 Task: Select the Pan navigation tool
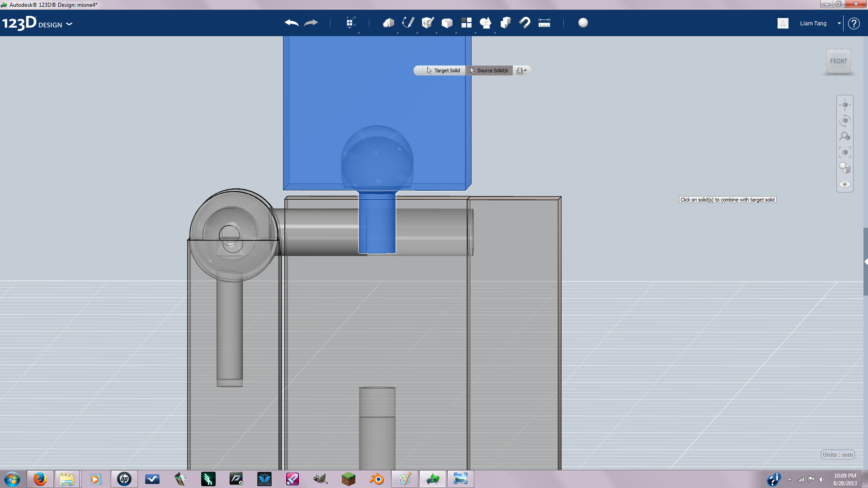[844, 105]
